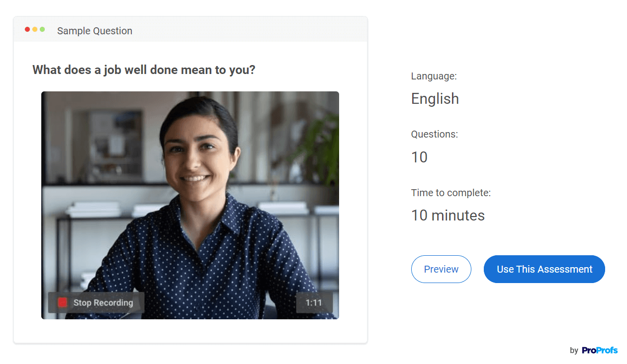Click the yellow dot in the card header
This screenshot has width=627, height=364.
(35, 30)
